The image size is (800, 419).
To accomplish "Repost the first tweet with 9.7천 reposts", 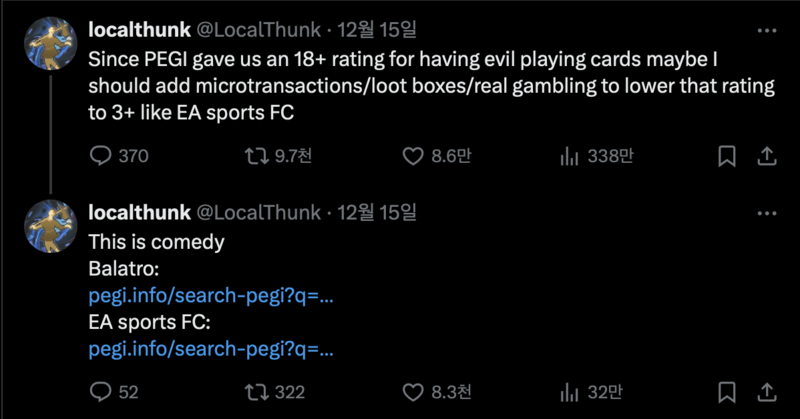I will coord(256,156).
